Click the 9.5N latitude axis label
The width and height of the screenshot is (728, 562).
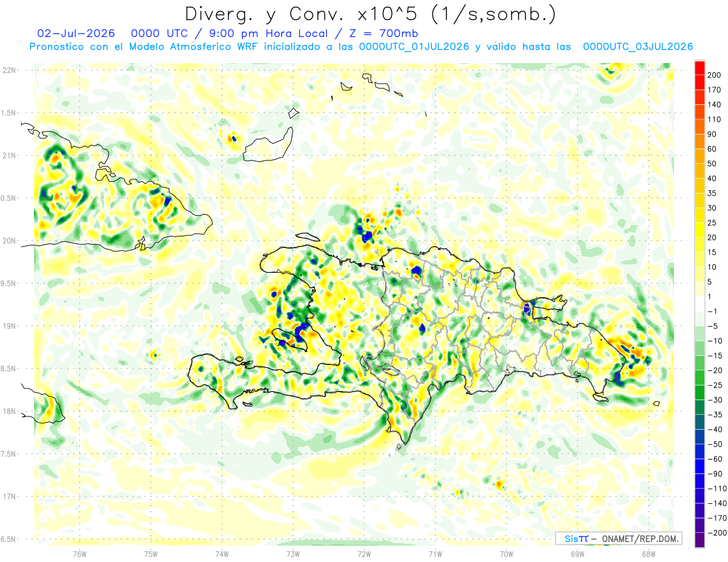pos(8,283)
